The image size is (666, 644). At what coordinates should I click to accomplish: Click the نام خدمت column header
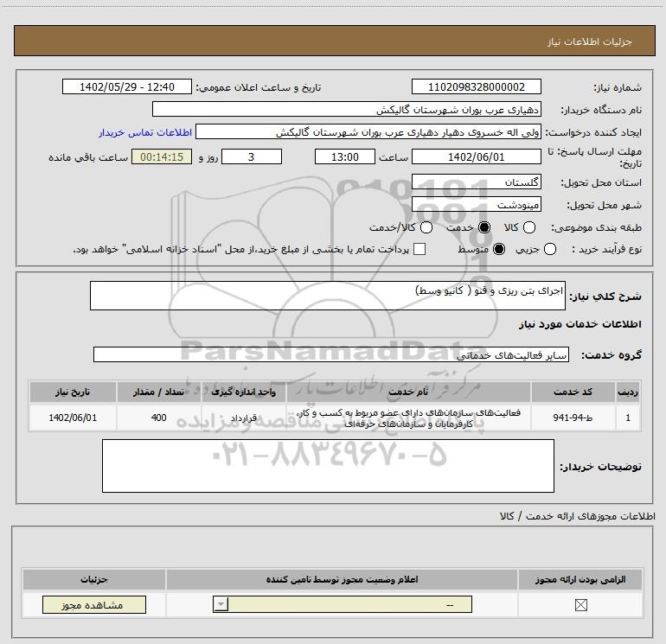408,392
